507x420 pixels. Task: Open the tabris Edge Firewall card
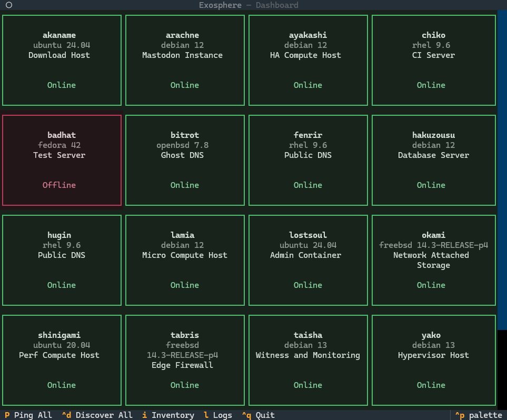(x=185, y=360)
